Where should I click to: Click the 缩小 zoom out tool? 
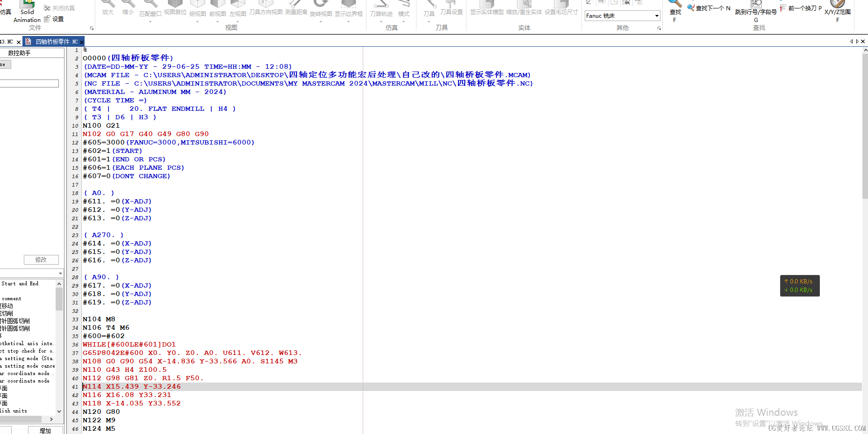coord(128,8)
